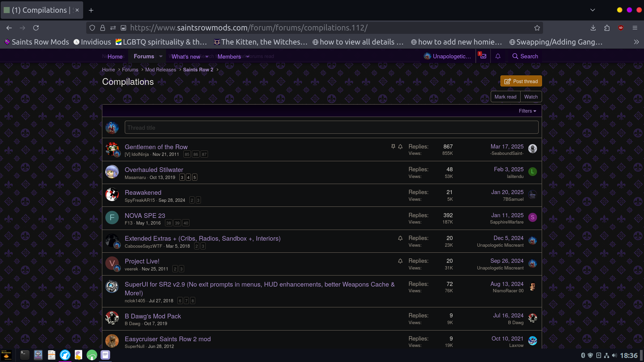The image size is (644, 362).
Task: Open the Invidious bookmark
Action: coord(92,42)
